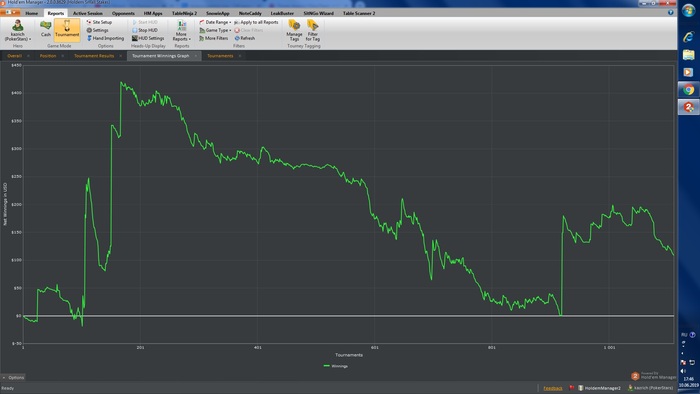700x394 pixels.
Task: Click the green winnings line's peak near $400
Action: (x=121, y=83)
